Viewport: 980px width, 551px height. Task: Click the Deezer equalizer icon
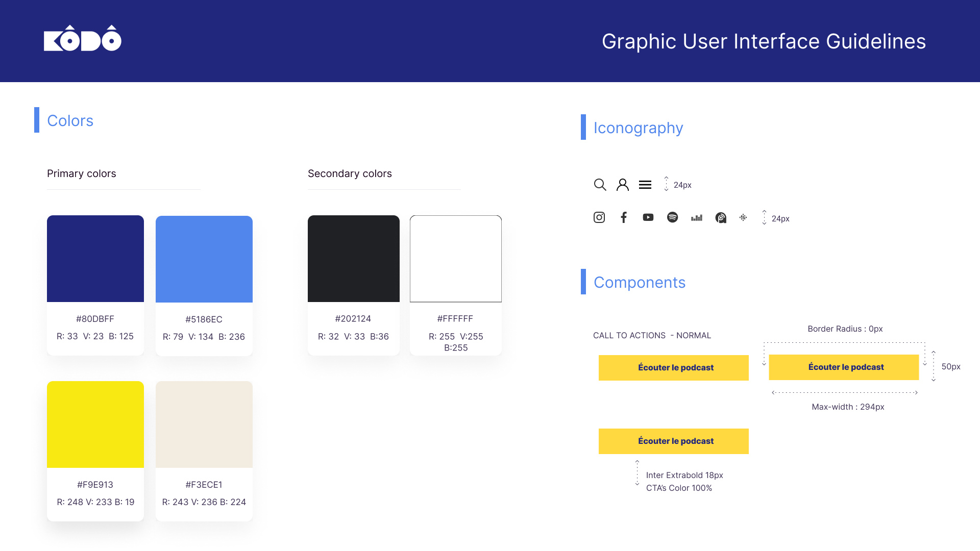696,218
